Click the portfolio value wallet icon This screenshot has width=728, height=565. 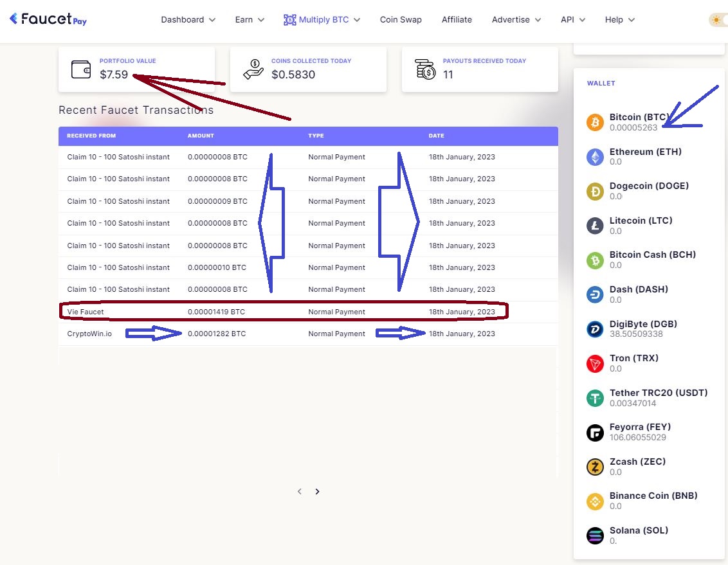coord(81,69)
